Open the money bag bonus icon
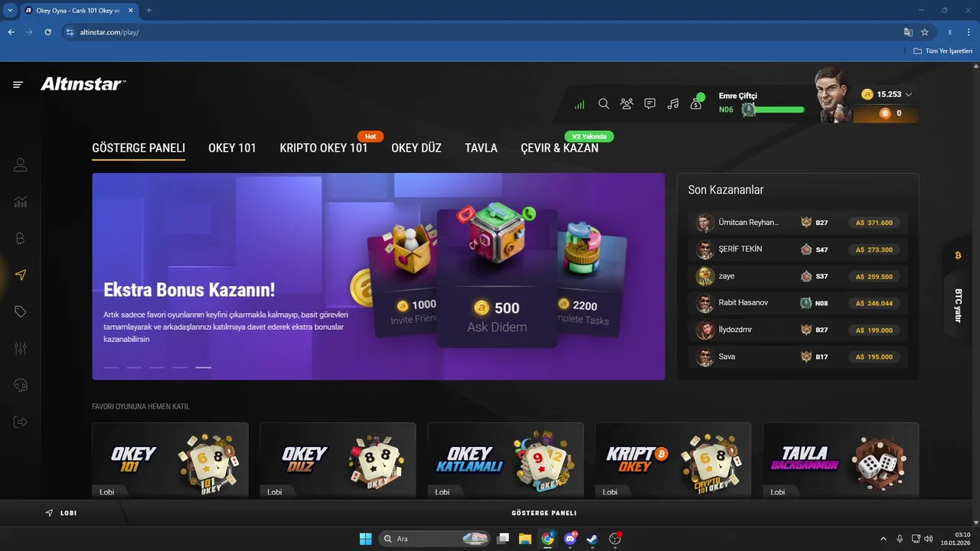The width and height of the screenshot is (980, 551). tap(696, 104)
